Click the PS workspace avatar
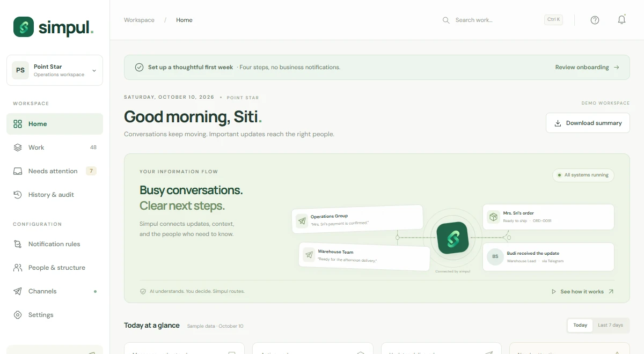Image resolution: width=644 pixels, height=354 pixels. coord(20,70)
